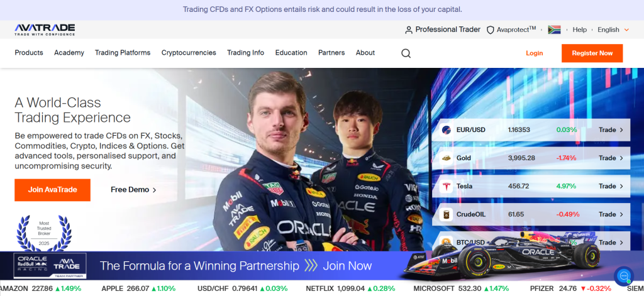Expand the English language dropdown

613,30
